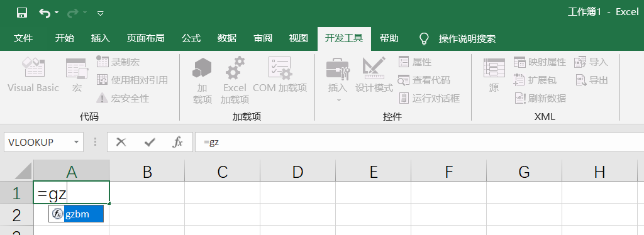
Task: Toggle 使用相对引用 relative references
Action: click(132, 80)
